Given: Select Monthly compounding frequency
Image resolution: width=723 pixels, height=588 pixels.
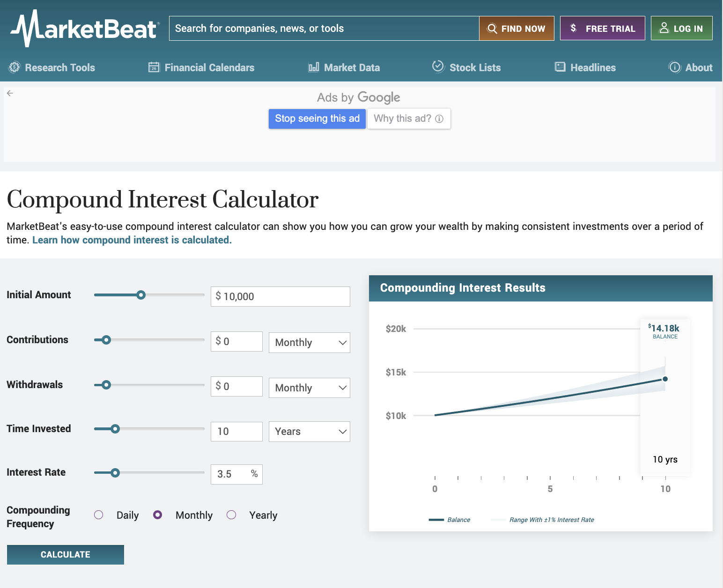Looking at the screenshot, I should point(158,515).
